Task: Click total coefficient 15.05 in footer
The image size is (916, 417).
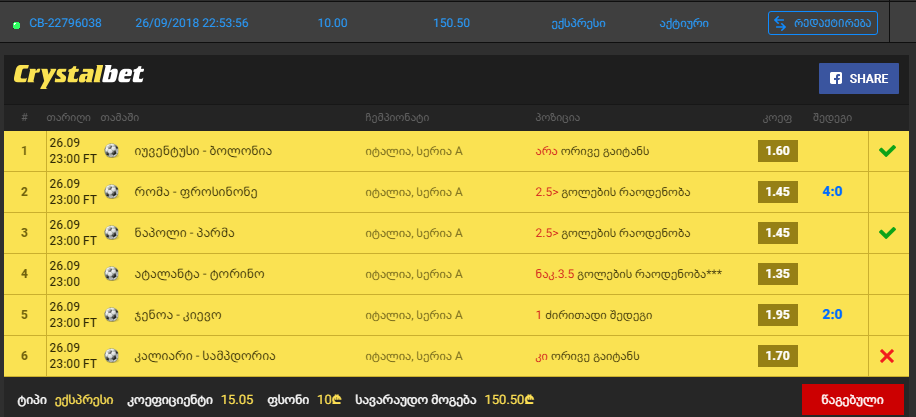Action: coord(237,400)
